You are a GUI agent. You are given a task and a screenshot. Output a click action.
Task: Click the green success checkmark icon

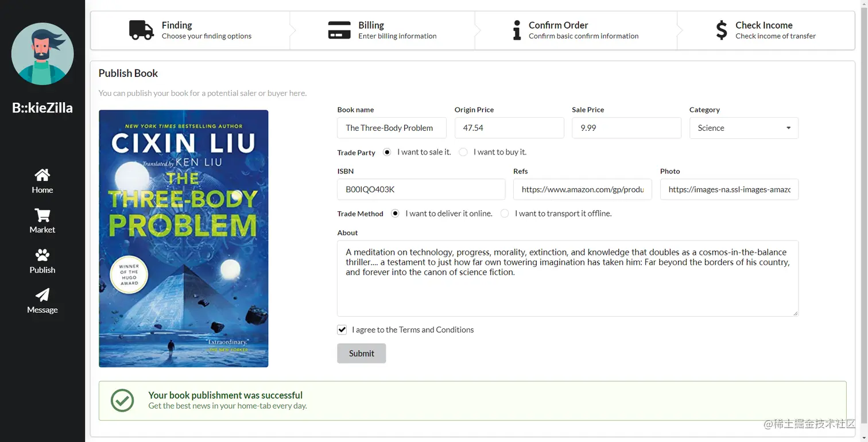click(x=122, y=401)
